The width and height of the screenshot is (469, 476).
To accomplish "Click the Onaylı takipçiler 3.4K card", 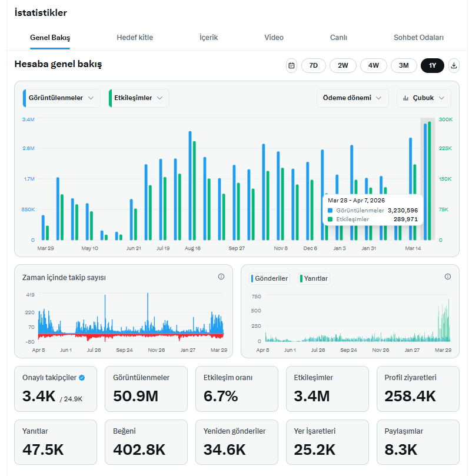I will [x=55, y=389].
